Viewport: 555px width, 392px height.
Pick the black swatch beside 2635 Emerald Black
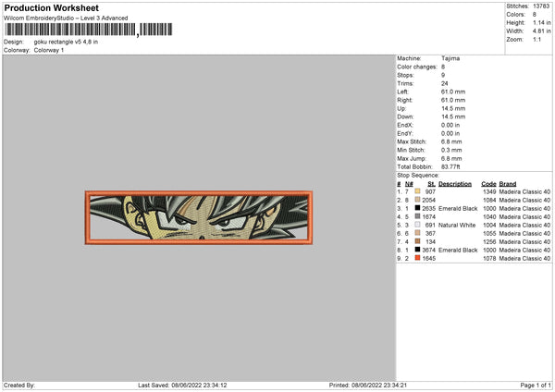[x=417, y=208]
